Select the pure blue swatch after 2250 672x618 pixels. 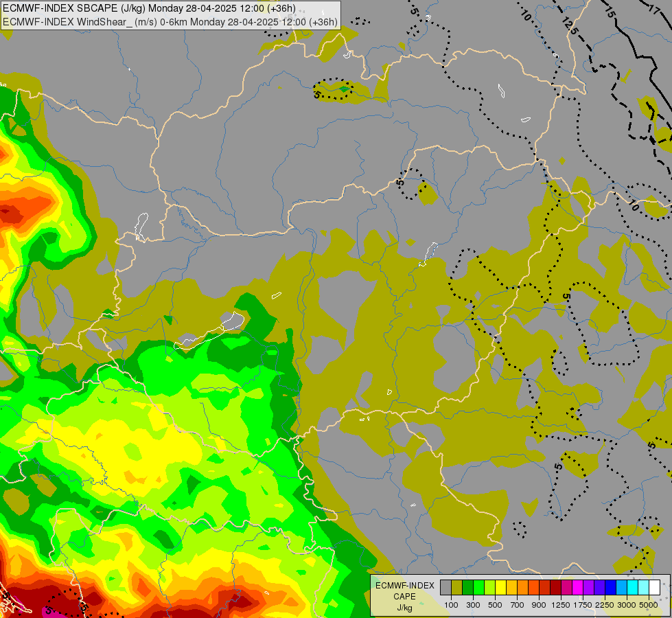point(610,588)
